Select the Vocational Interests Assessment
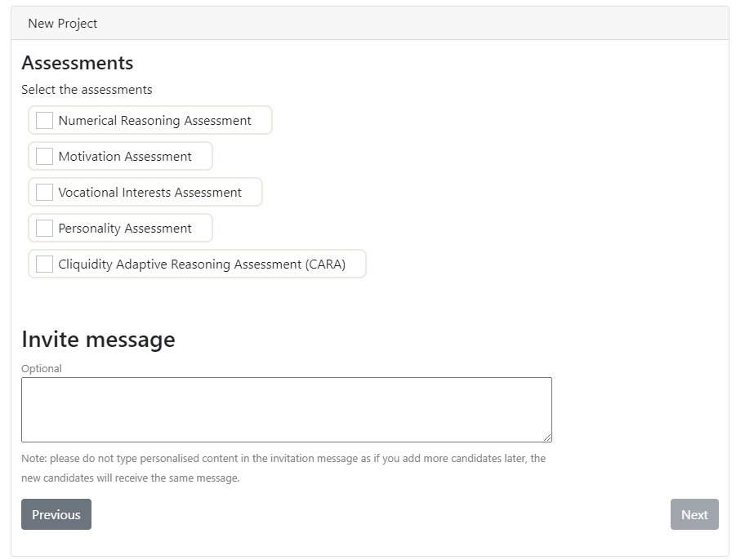Screen dimensions: 736x560 tap(45, 192)
